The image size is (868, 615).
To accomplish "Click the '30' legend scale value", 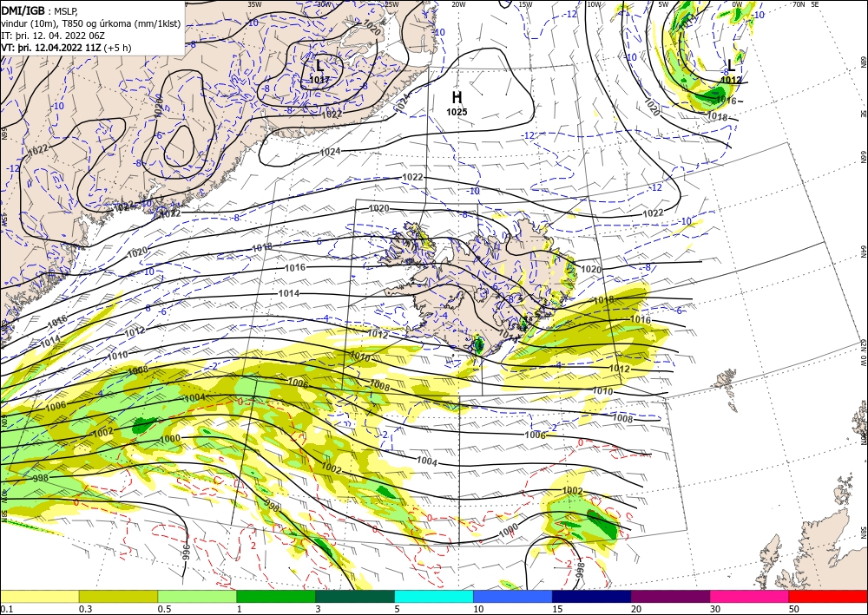I will coord(715,609).
